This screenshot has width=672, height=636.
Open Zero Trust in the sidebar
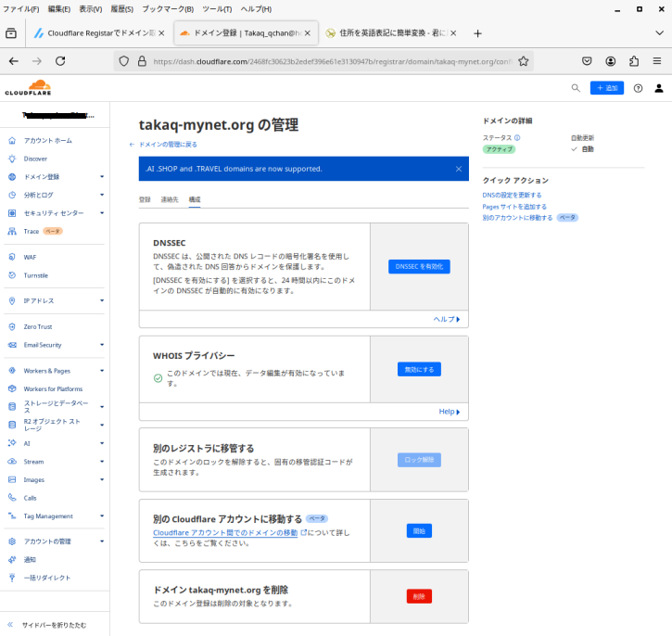[x=38, y=326]
